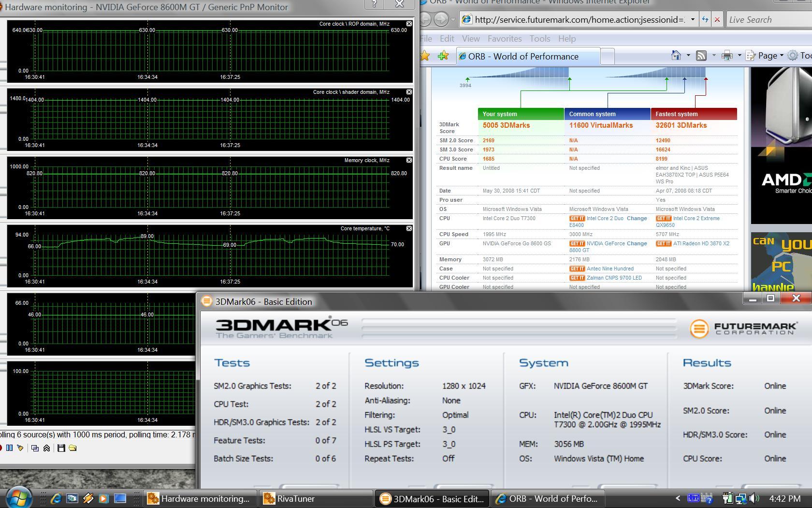Switch to ORB World of Performance taskbar button
This screenshot has height=508, width=812.
(x=547, y=499)
